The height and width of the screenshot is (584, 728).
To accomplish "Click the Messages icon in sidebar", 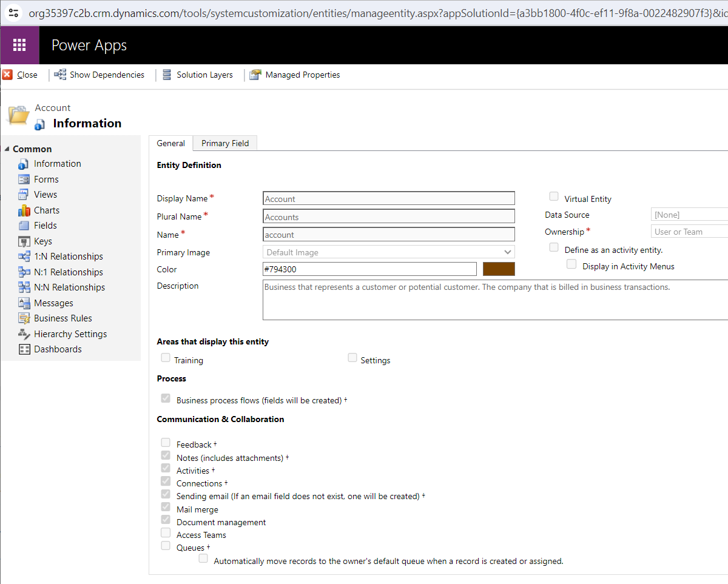I will tap(24, 303).
